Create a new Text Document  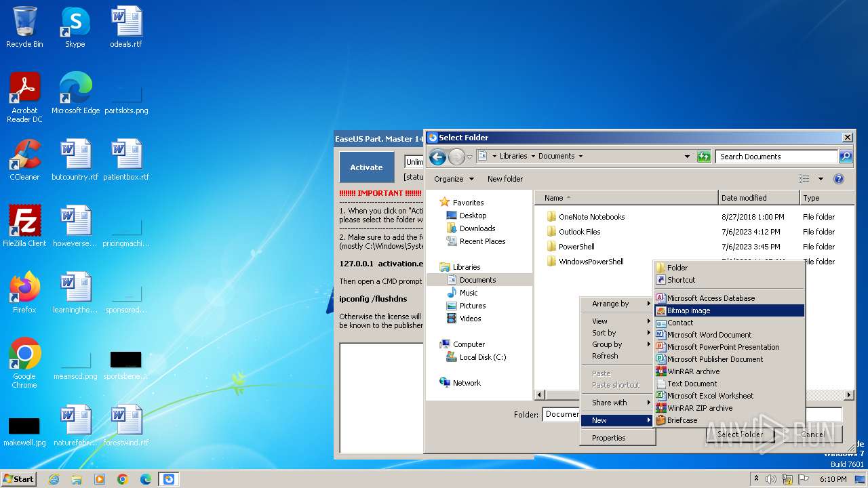point(730,384)
